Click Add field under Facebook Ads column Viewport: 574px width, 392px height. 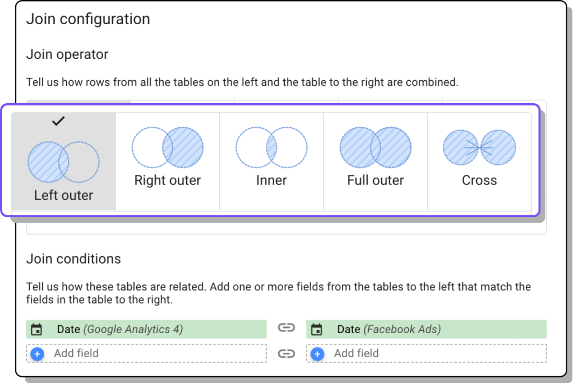click(357, 353)
